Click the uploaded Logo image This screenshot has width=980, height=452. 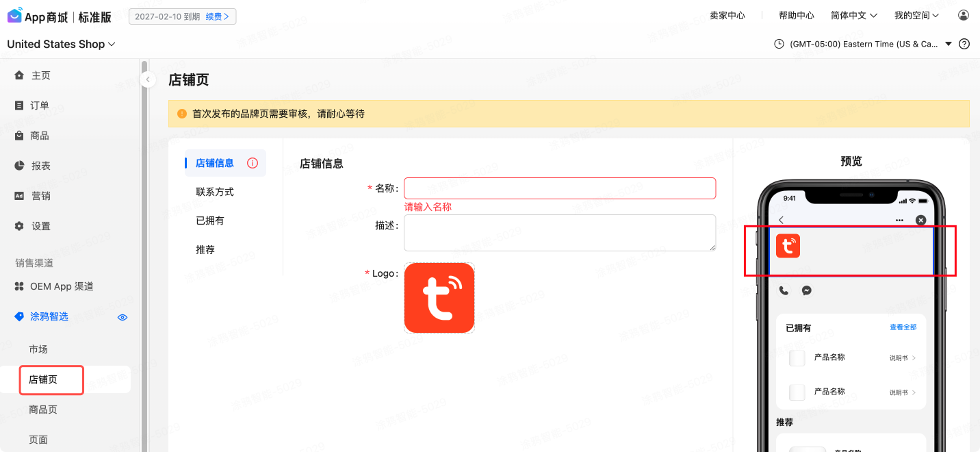click(x=439, y=298)
